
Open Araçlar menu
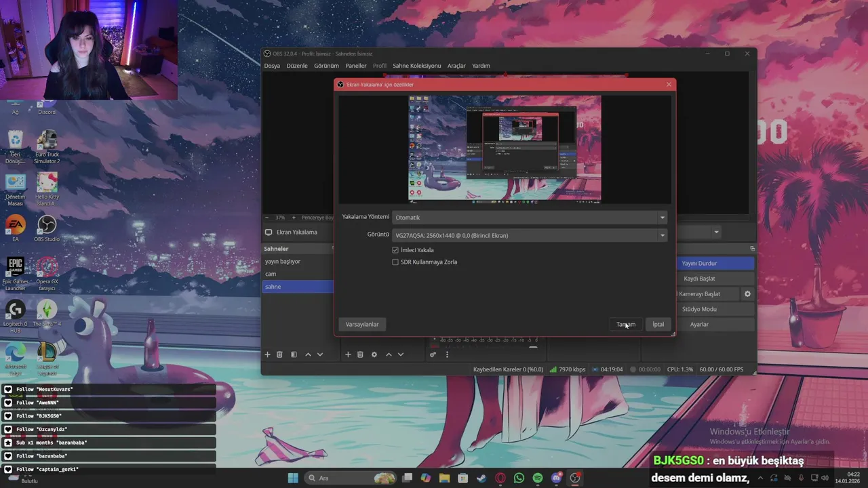[x=456, y=66]
